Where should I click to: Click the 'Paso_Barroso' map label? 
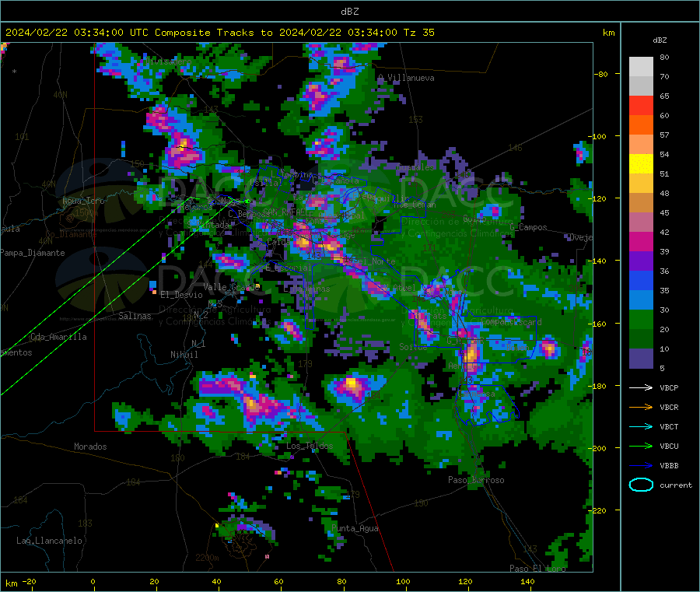476,480
